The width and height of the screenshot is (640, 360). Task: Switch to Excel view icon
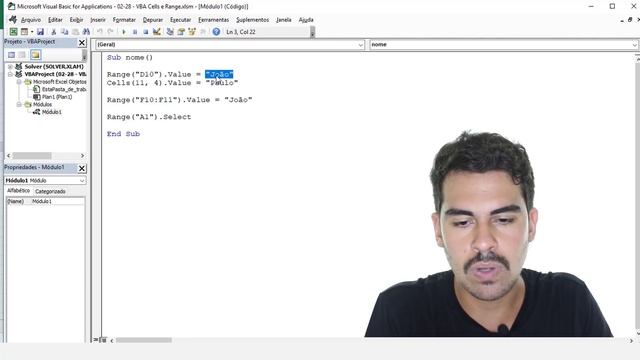point(13,32)
